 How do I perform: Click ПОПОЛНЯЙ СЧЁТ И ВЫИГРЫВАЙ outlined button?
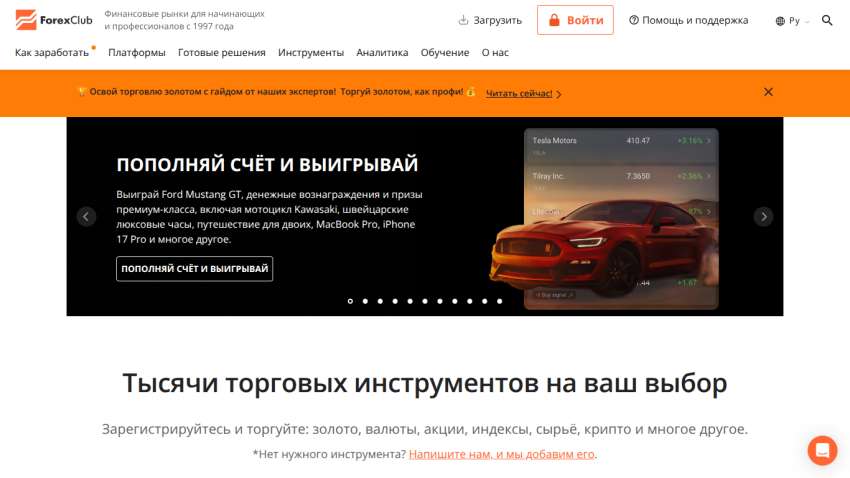click(x=195, y=269)
